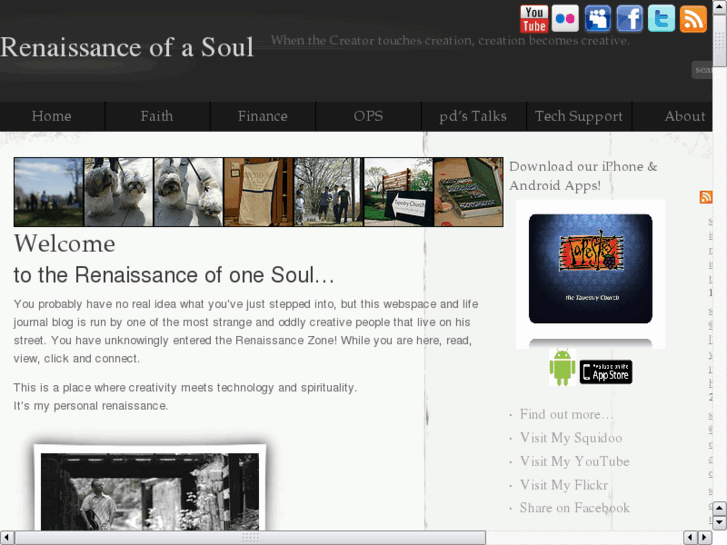Open the Tapestry Church sign thumbnail
The height and width of the screenshot is (545, 727).
(x=399, y=192)
